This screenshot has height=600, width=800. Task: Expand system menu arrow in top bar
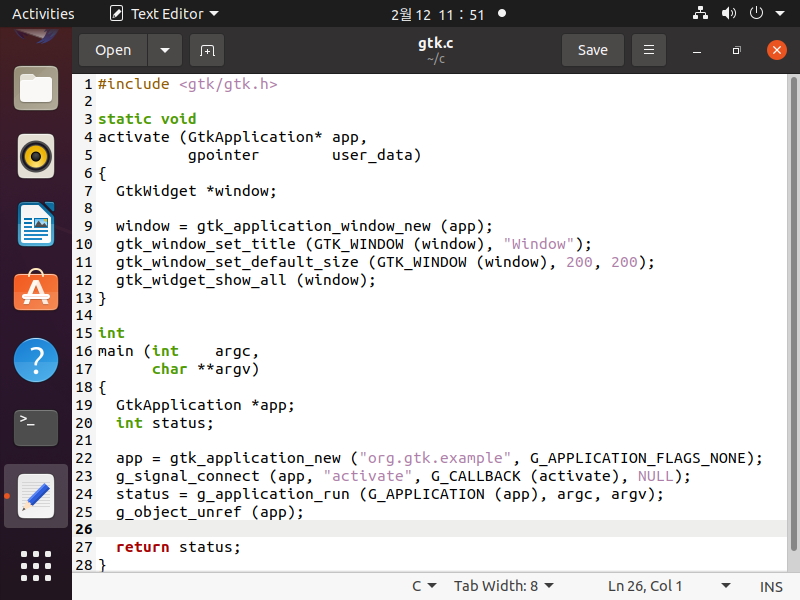(780, 13)
